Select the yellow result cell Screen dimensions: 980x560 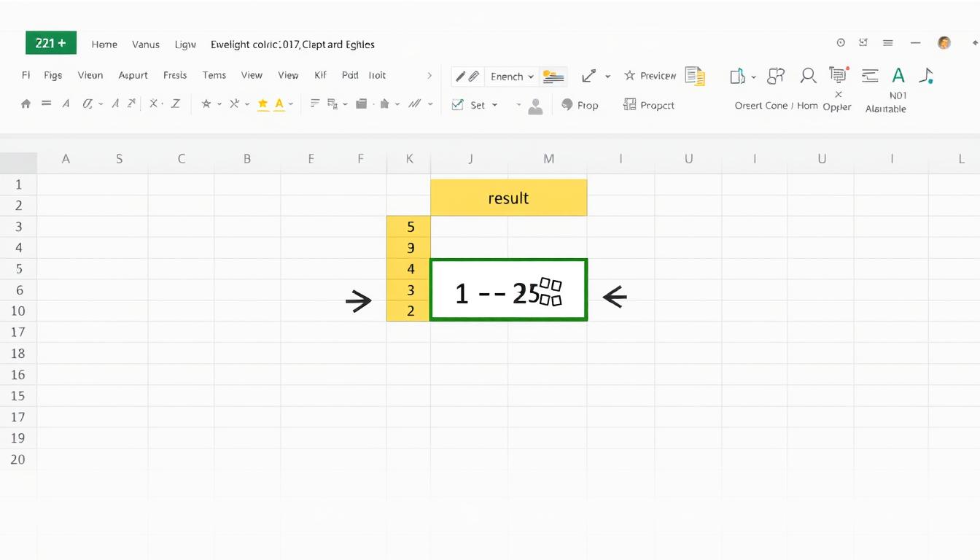coord(508,198)
